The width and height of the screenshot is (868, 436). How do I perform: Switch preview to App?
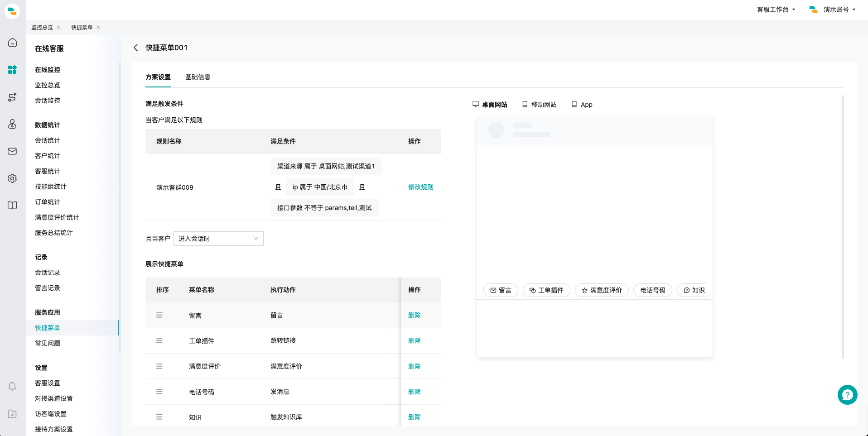coord(582,105)
